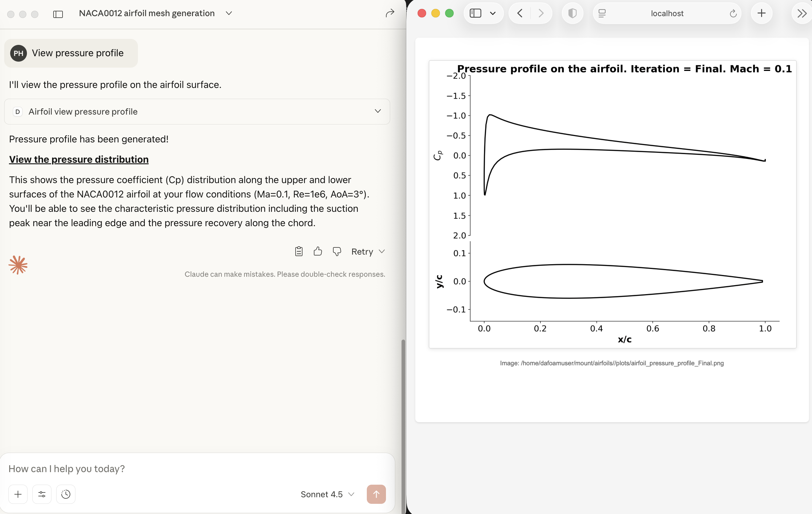This screenshot has height=514, width=812.
Task: Open the search and tools settings icon
Action: [42, 494]
